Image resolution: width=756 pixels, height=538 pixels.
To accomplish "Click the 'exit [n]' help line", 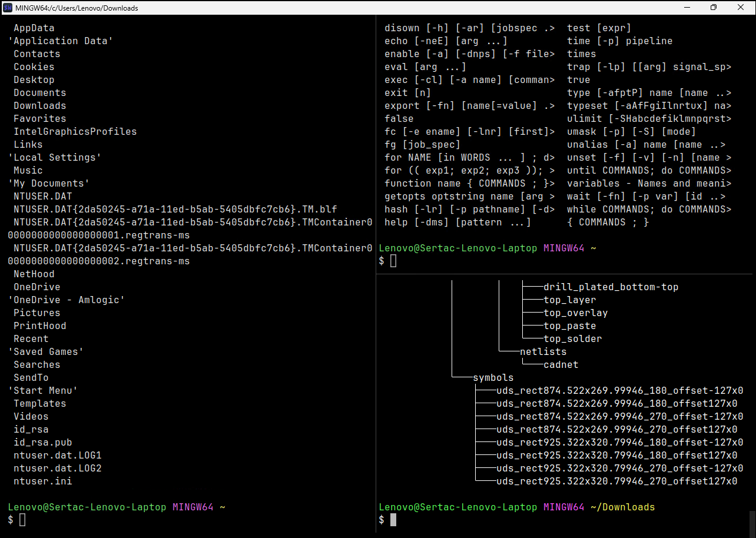I will tap(408, 93).
